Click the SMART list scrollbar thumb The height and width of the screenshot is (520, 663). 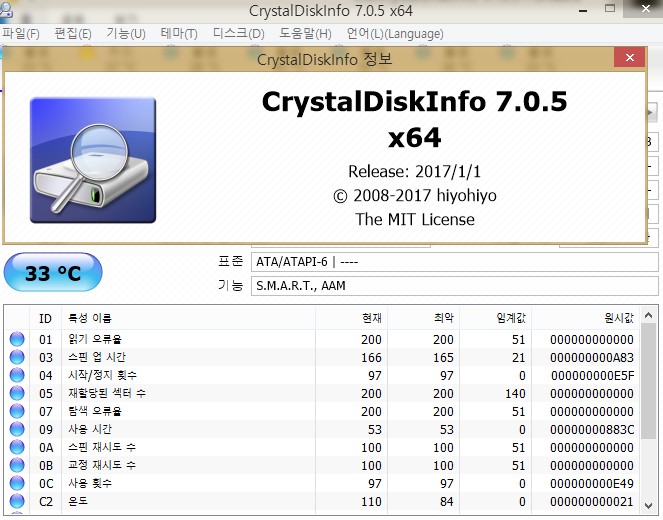click(x=649, y=382)
